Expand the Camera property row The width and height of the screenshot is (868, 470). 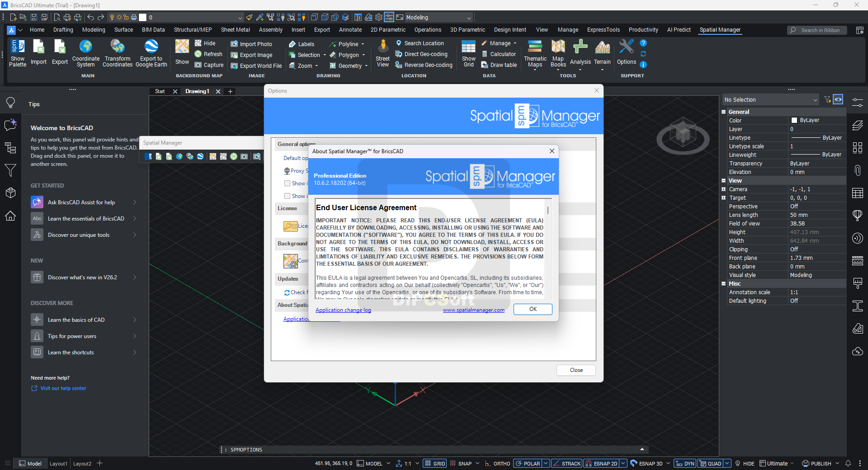tap(723, 189)
